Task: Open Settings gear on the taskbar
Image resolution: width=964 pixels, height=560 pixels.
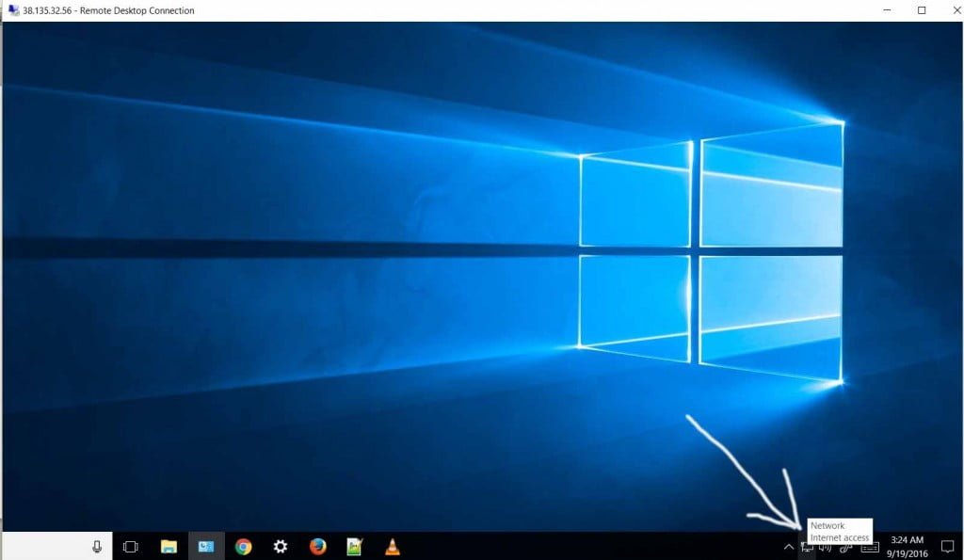Action: click(281, 547)
